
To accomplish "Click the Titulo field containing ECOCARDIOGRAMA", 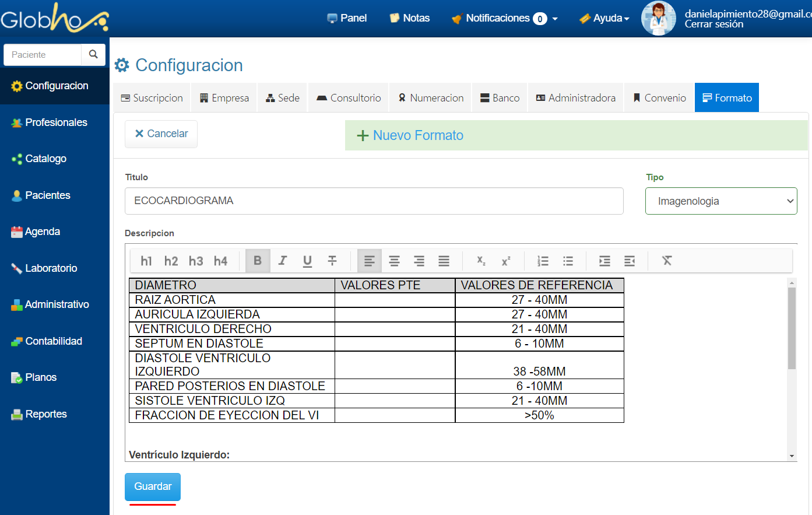I will tap(374, 201).
